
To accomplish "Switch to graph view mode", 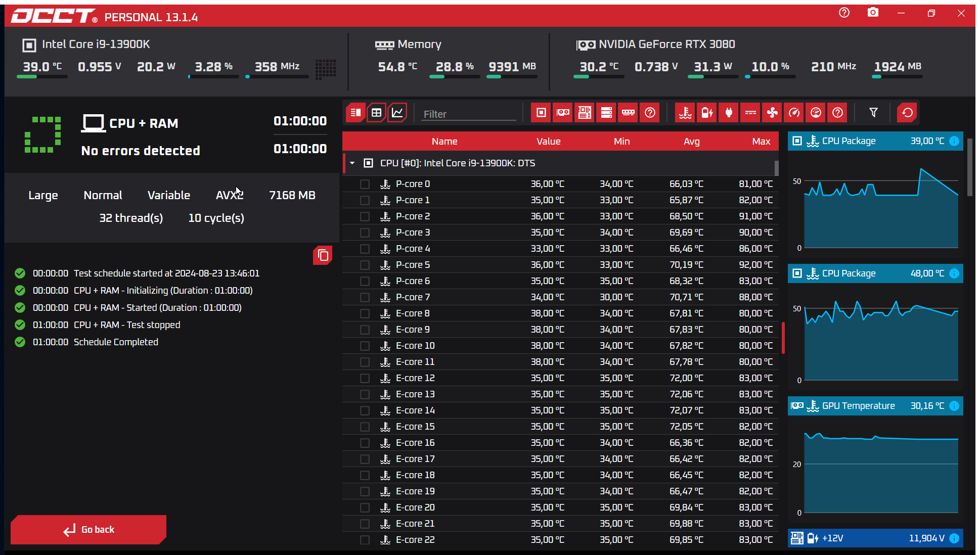I will (x=397, y=113).
